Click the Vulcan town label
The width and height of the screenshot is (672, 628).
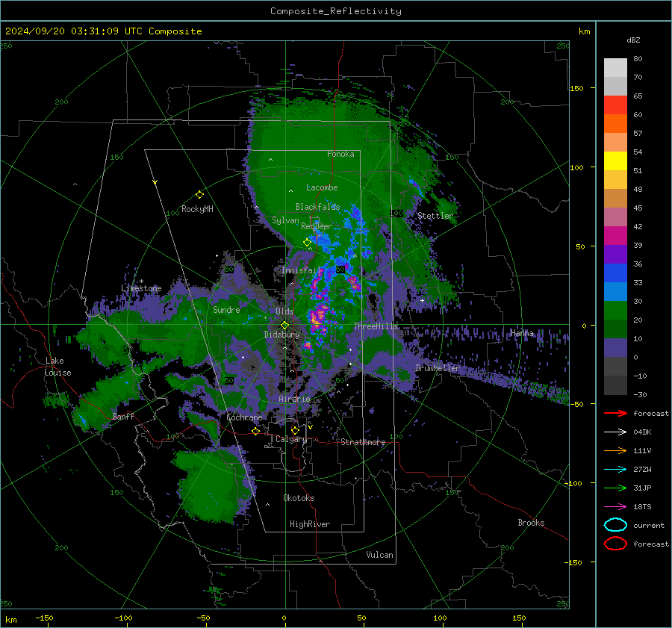pos(379,555)
